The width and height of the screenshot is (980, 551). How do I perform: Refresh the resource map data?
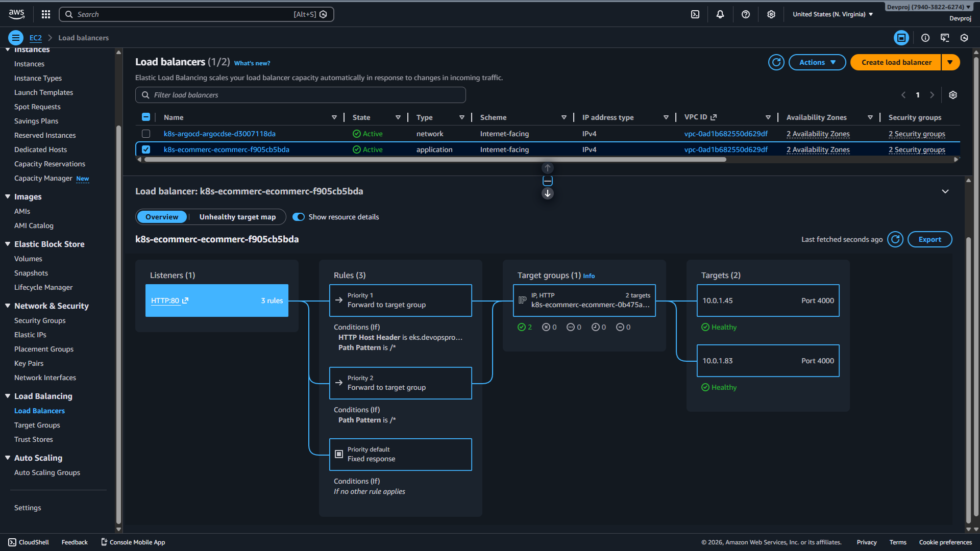point(895,239)
